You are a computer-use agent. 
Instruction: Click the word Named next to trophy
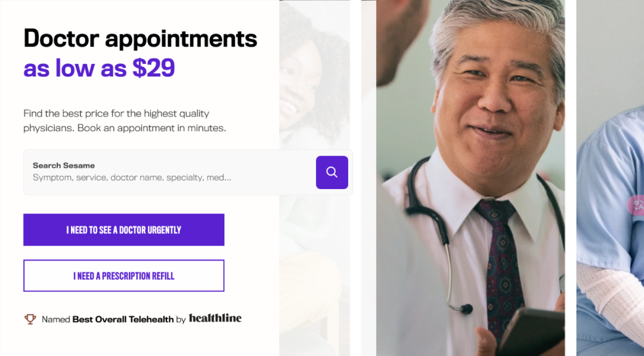point(56,319)
